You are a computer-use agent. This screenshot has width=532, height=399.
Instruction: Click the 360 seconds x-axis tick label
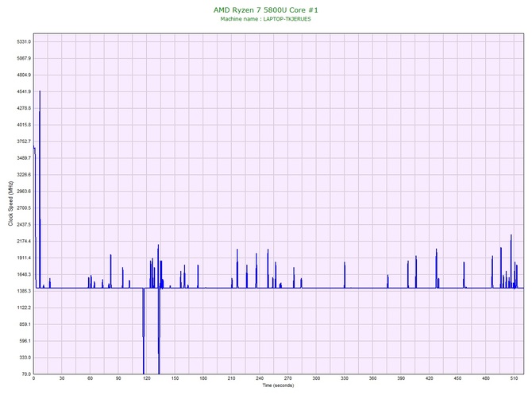pos(373,378)
